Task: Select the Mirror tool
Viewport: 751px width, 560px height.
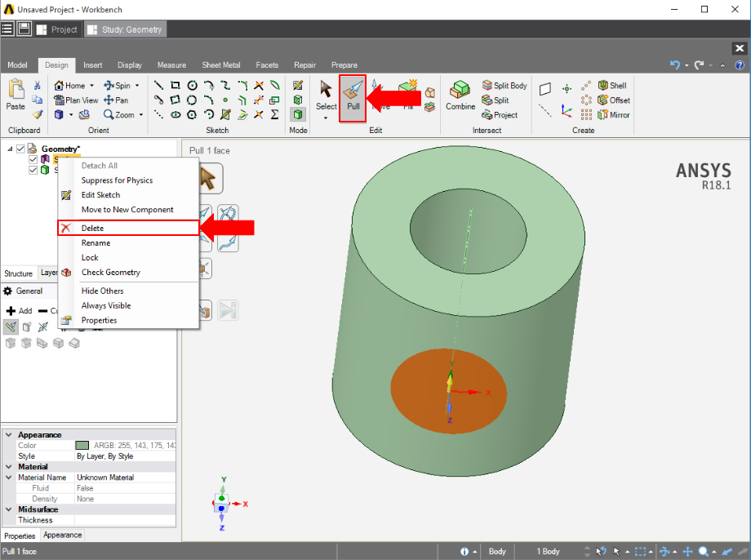Action: click(x=614, y=115)
